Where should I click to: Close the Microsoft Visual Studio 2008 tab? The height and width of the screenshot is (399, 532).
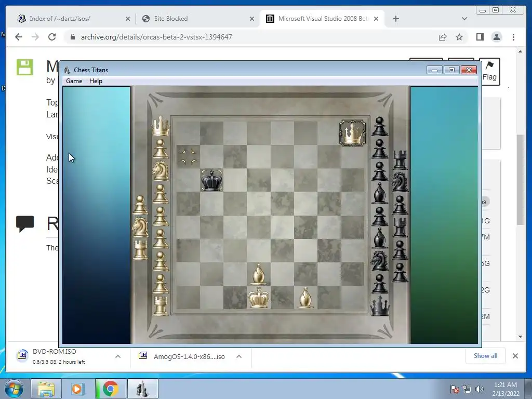click(376, 19)
